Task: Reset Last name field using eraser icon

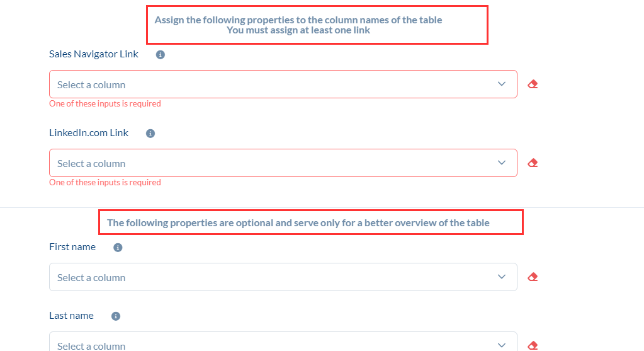Action: (533, 345)
